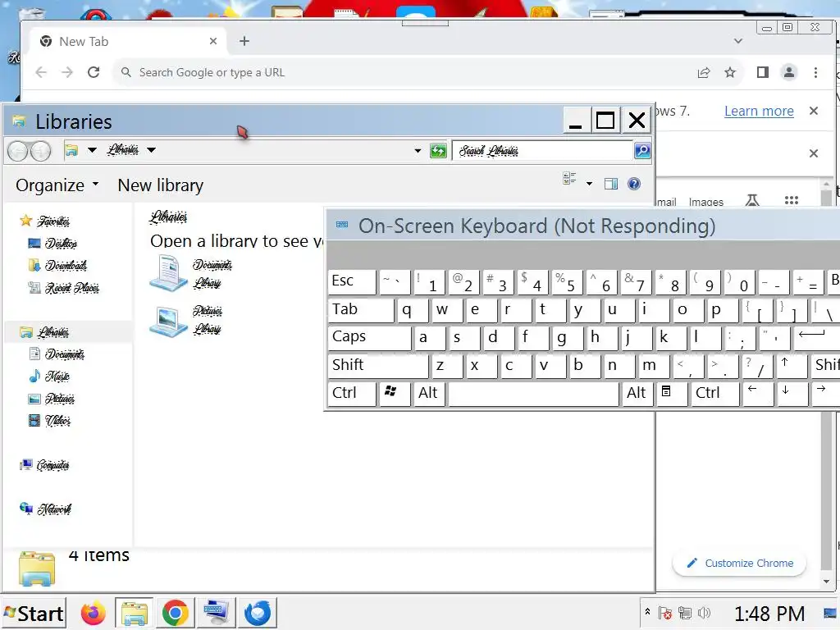Click context menu key on keyboard
Viewport: 840px width, 630px height.
(x=672, y=394)
